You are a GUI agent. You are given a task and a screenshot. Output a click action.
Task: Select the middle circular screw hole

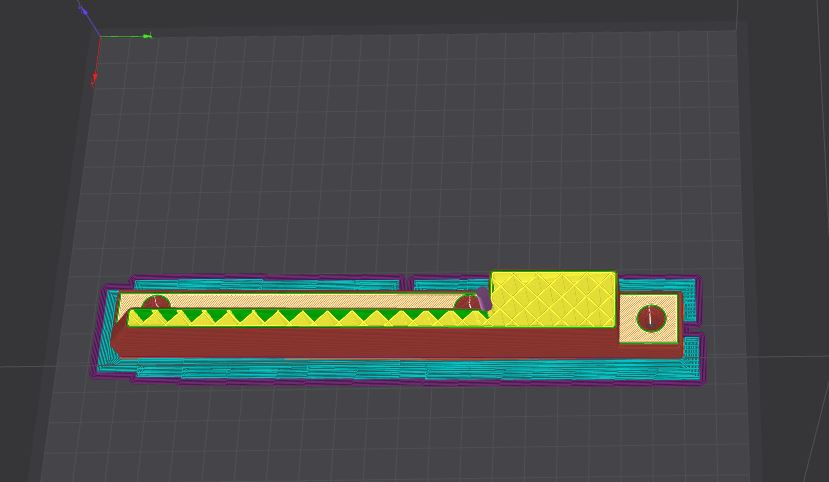[468, 304]
